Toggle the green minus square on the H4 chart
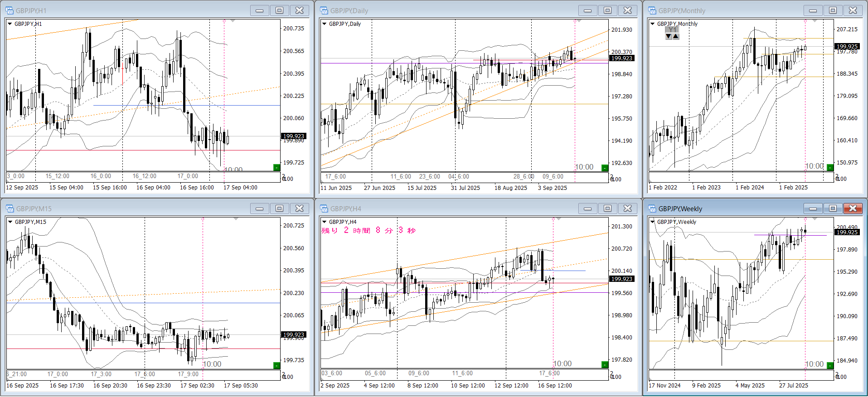868x397 pixels. click(x=605, y=365)
